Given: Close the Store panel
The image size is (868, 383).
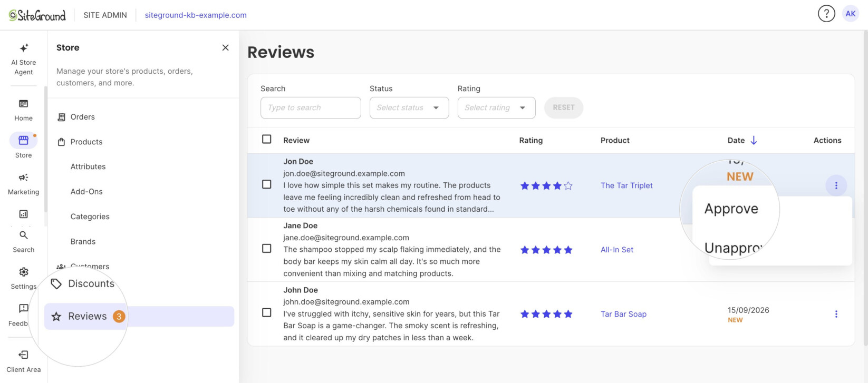Looking at the screenshot, I should point(226,47).
